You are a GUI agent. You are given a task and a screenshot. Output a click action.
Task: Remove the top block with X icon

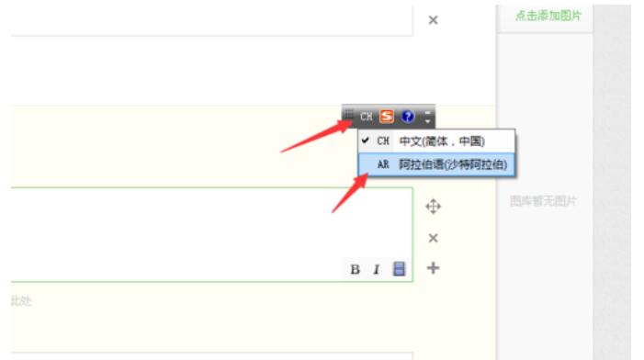[x=433, y=20]
